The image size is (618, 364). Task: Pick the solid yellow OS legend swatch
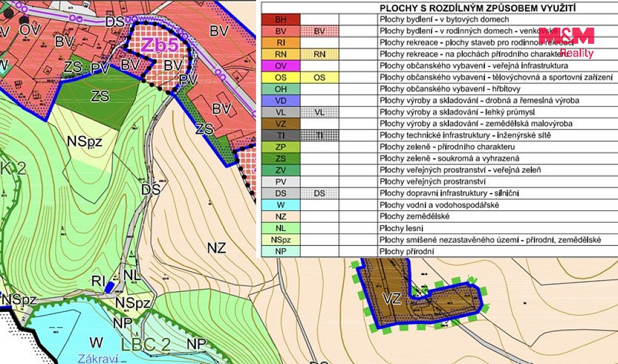[x=280, y=77]
